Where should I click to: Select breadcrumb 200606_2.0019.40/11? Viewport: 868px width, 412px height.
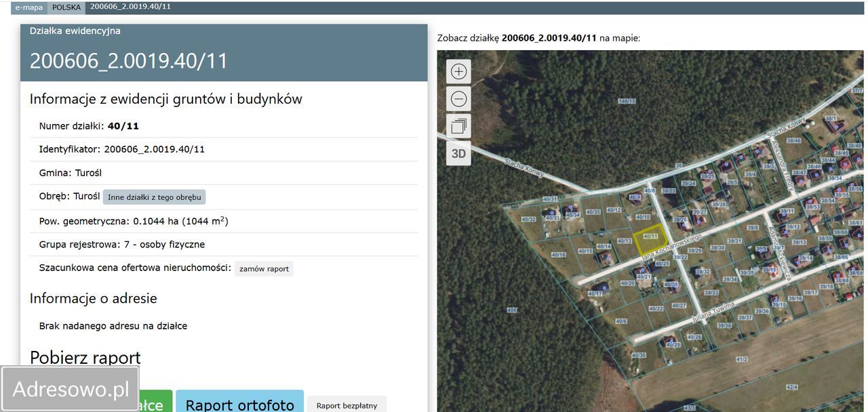[130, 7]
